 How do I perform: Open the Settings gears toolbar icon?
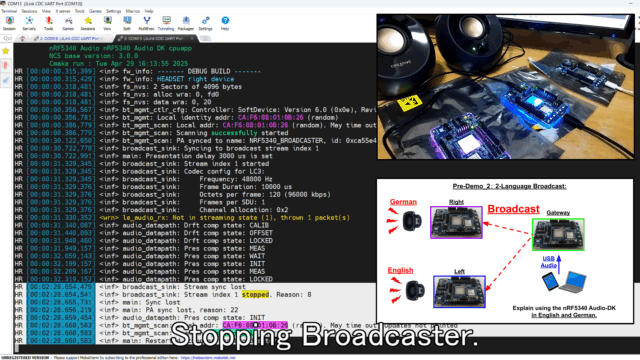[x=205, y=23]
